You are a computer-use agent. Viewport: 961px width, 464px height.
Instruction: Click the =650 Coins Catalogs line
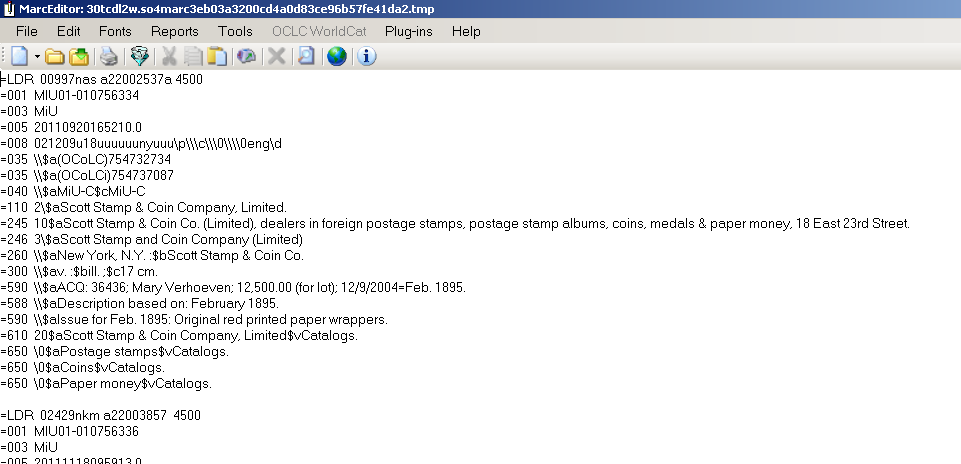click(x=83, y=367)
